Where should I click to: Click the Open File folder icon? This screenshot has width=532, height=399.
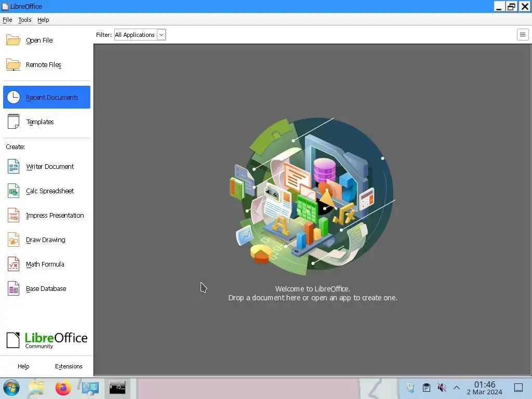click(x=13, y=40)
